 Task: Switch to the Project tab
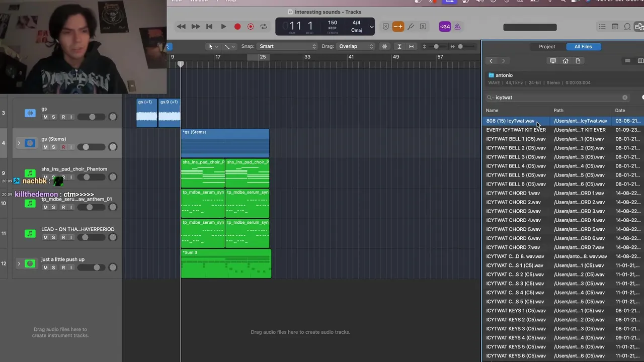click(547, 46)
